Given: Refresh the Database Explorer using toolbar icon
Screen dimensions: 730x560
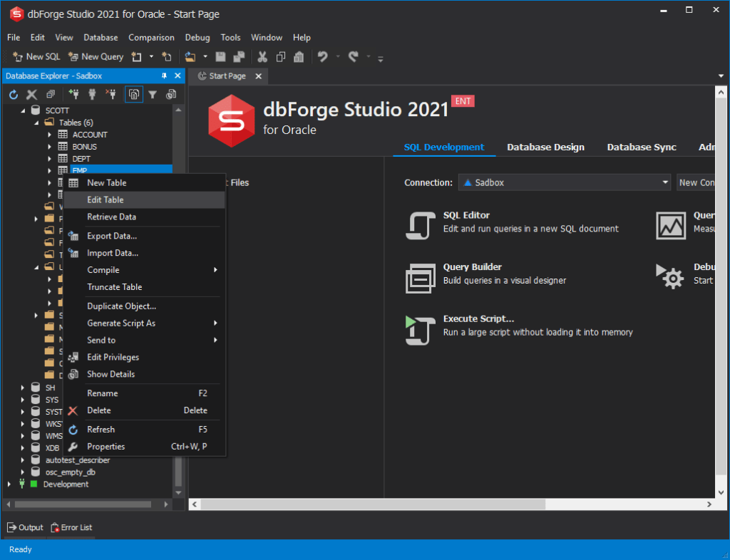Looking at the screenshot, I should 13,94.
